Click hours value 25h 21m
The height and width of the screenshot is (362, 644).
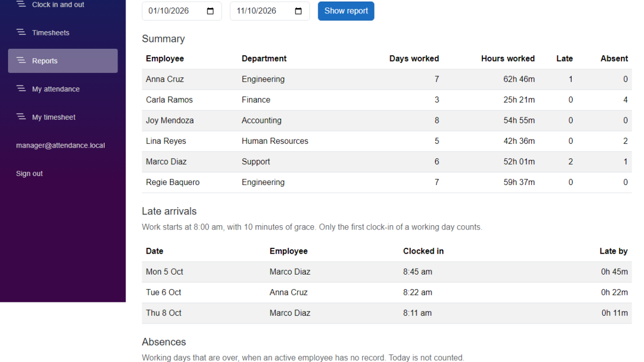(519, 100)
